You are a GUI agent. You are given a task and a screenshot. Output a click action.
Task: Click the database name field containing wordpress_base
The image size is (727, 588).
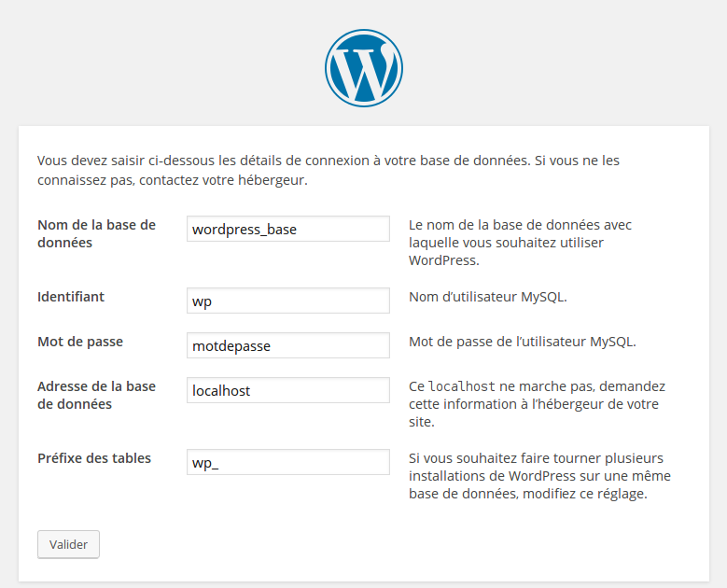coord(288,229)
